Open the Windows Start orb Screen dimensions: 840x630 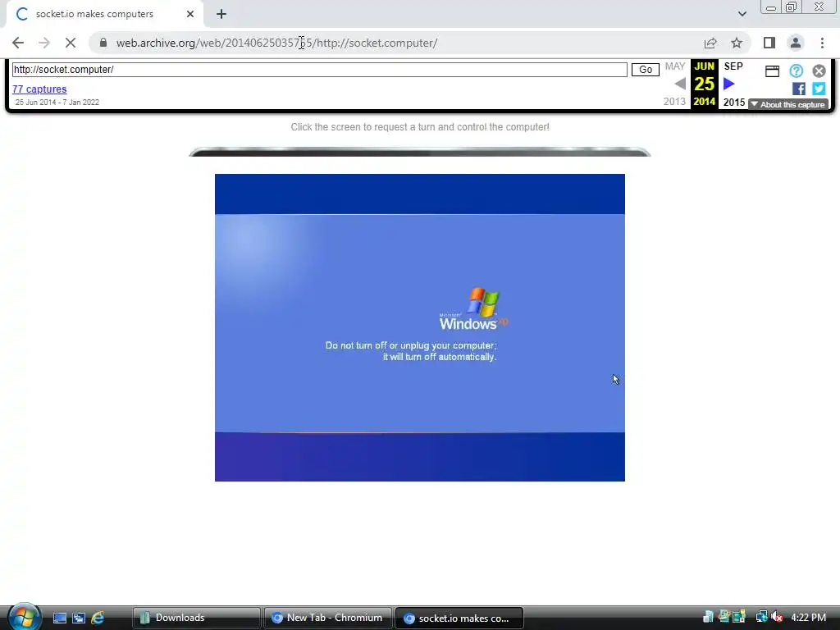coord(24,617)
